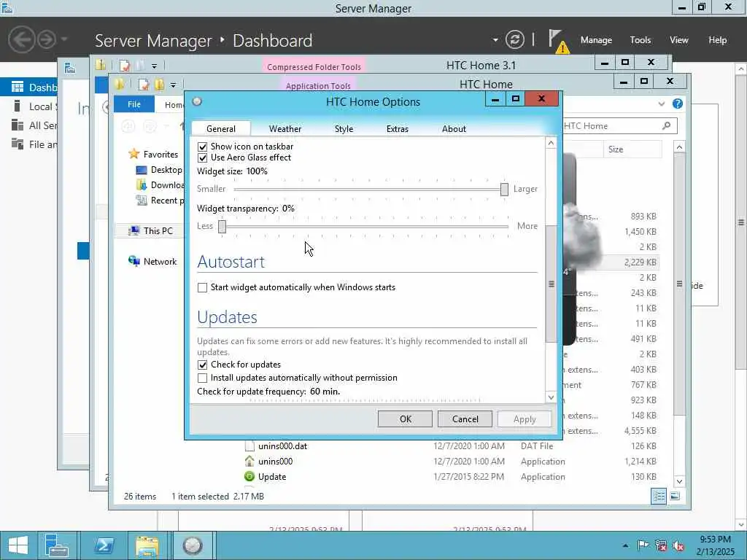Click Cancel in HTC Home Options
The height and width of the screenshot is (560, 747).
[x=465, y=419]
